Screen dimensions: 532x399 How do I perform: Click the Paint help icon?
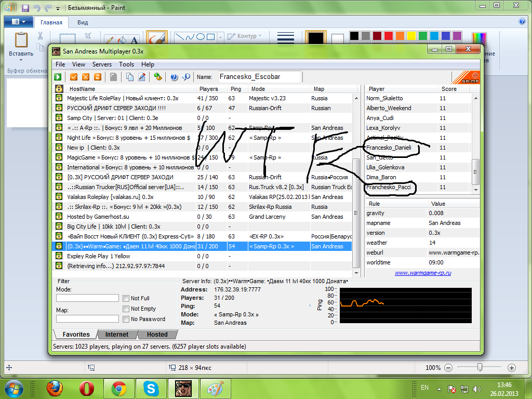click(x=522, y=22)
